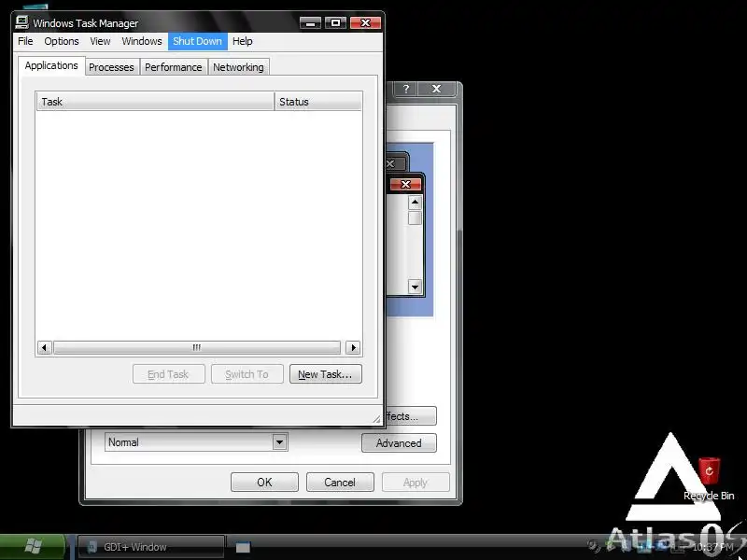Open the Normal dropdown in background dialog
Viewport: 747px width, 560px height.
point(196,442)
